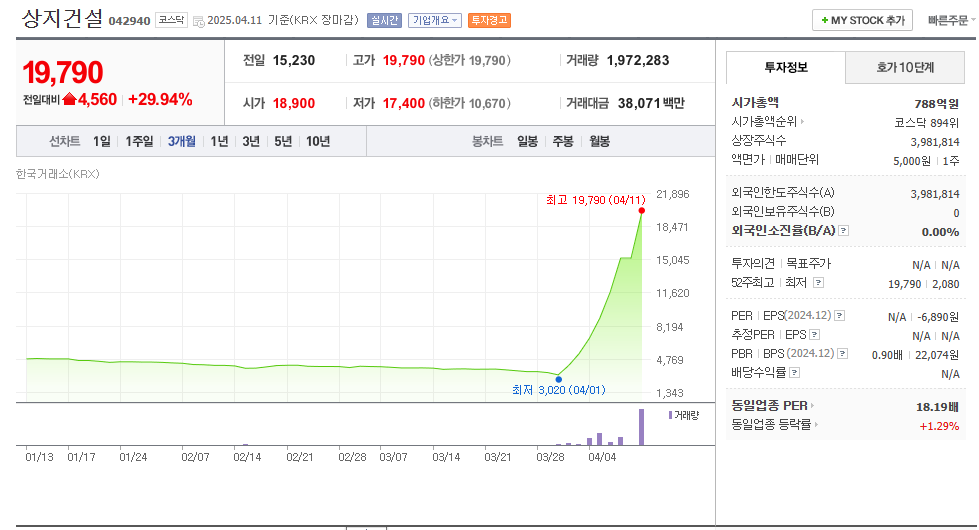Switch to the 호가10단계 tab
This screenshot has width=979, height=530.
pyautogui.click(x=905, y=67)
